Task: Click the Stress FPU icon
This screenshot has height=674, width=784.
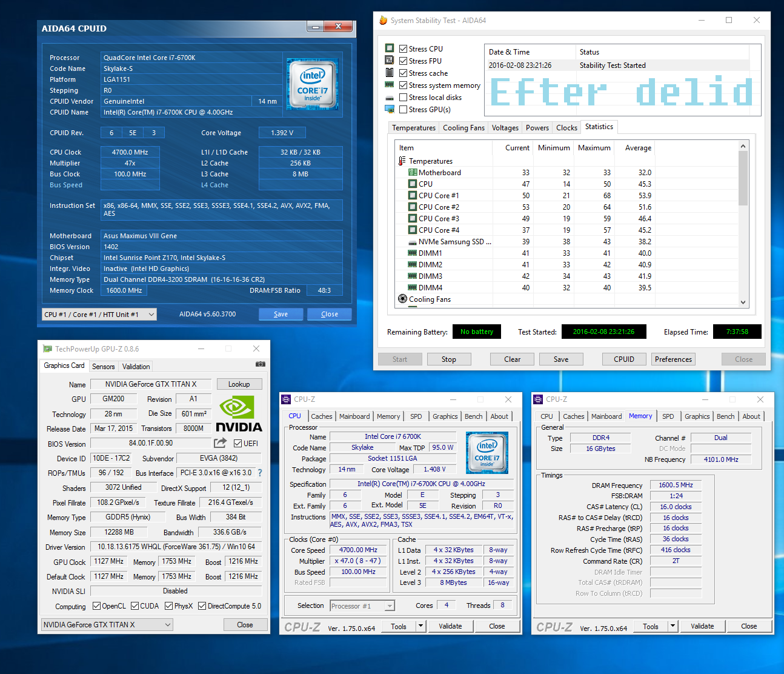Action: point(390,60)
